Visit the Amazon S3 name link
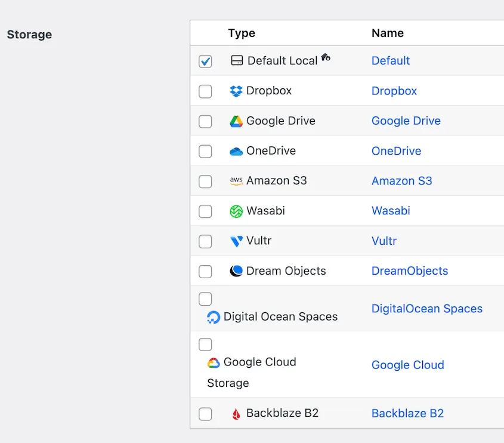 (402, 181)
